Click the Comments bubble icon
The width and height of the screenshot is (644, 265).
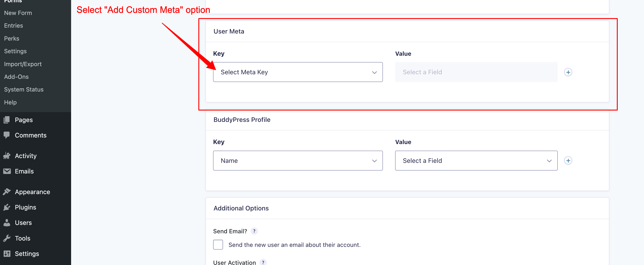point(7,135)
